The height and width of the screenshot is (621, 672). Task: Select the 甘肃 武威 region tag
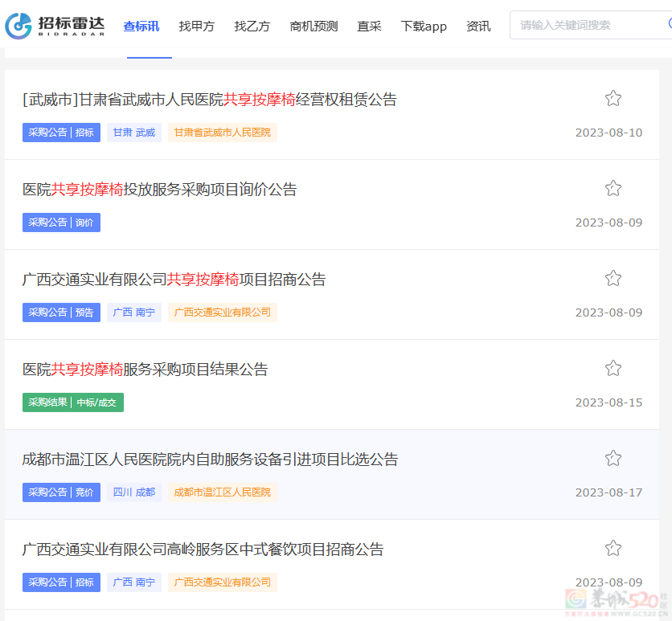[x=134, y=133]
